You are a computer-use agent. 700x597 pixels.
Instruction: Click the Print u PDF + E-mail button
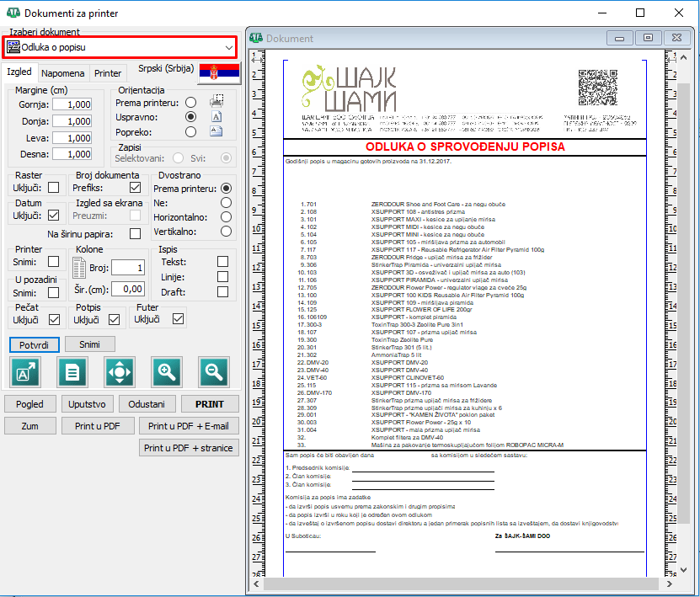tap(189, 426)
